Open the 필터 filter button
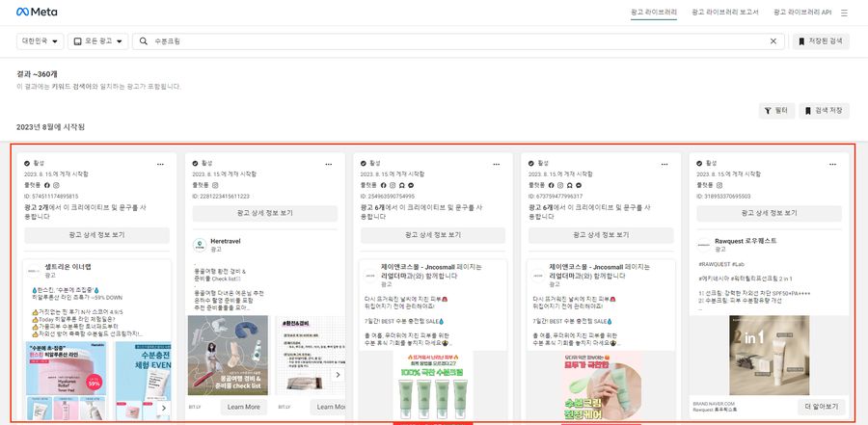Viewport: 868px width, 425px height. 776,111
